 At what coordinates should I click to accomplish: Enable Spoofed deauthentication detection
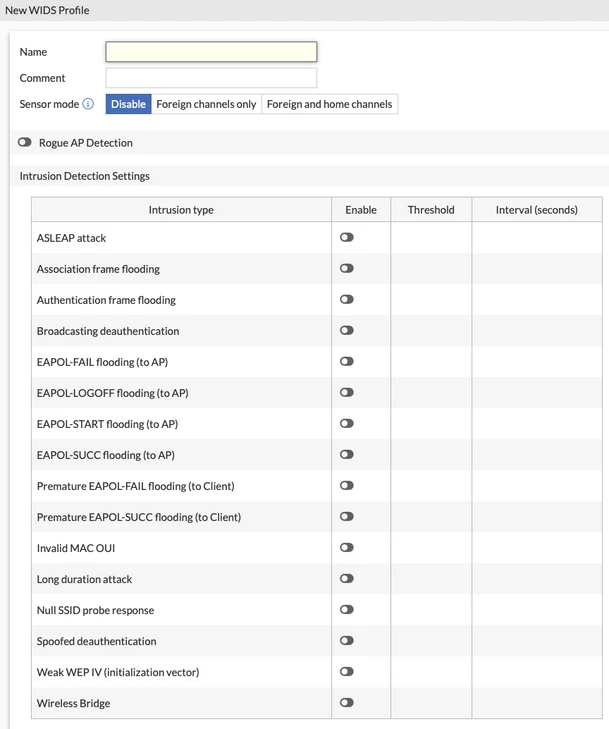(x=347, y=641)
